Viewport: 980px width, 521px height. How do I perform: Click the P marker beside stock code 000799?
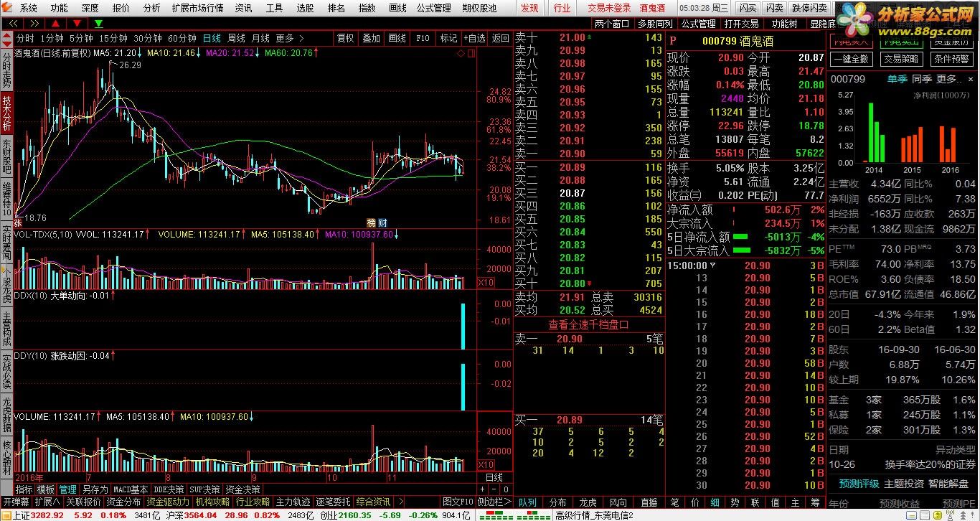(x=672, y=42)
